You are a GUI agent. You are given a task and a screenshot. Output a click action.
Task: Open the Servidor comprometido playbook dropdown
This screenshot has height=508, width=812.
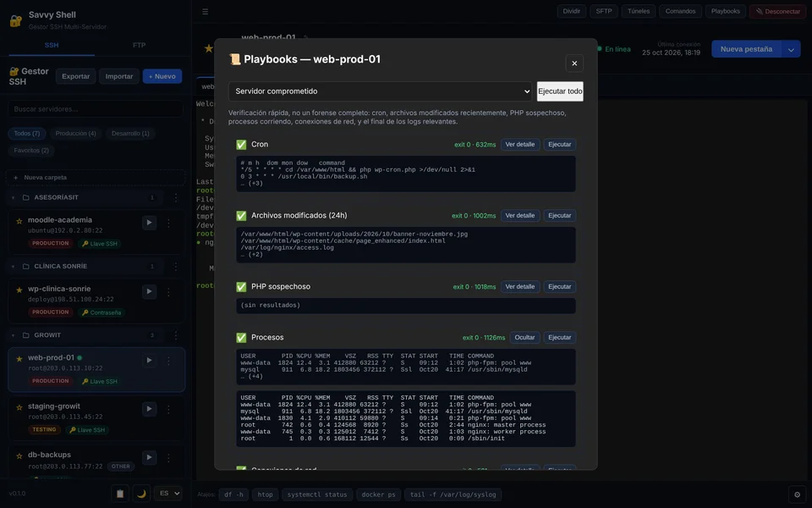380,91
